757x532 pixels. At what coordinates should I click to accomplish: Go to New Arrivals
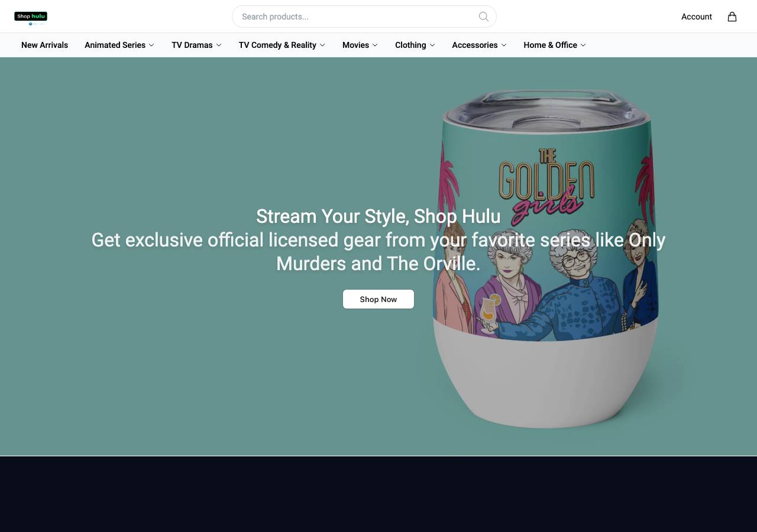click(44, 45)
